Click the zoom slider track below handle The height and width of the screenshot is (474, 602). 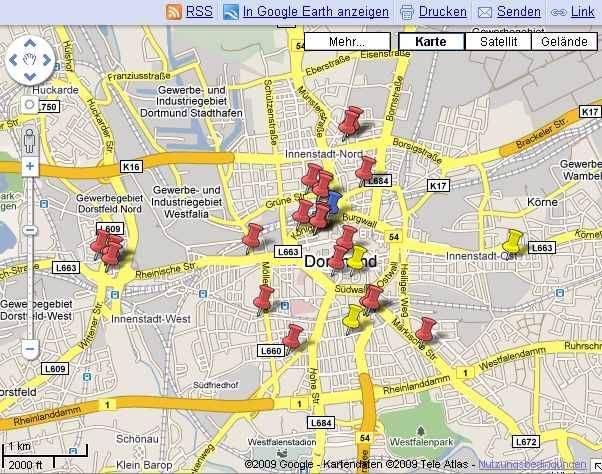(30, 286)
